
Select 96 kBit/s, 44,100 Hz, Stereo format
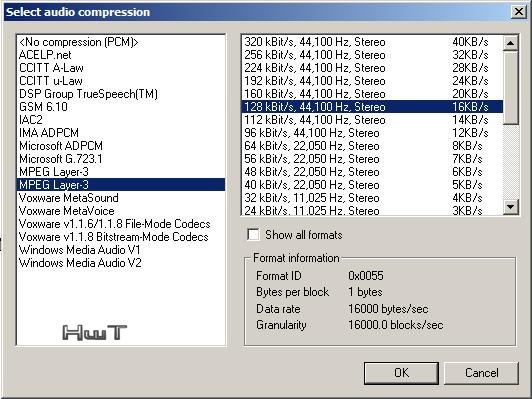pyautogui.click(x=372, y=133)
